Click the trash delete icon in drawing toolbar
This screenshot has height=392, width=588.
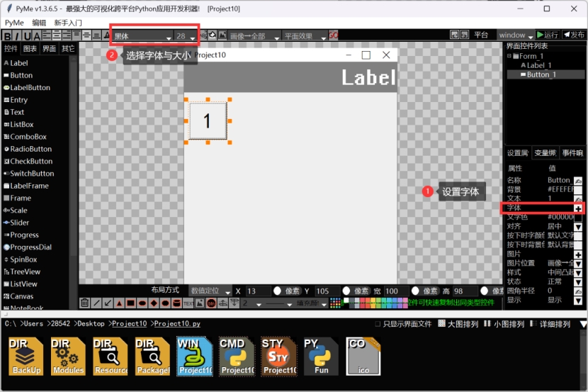85,303
